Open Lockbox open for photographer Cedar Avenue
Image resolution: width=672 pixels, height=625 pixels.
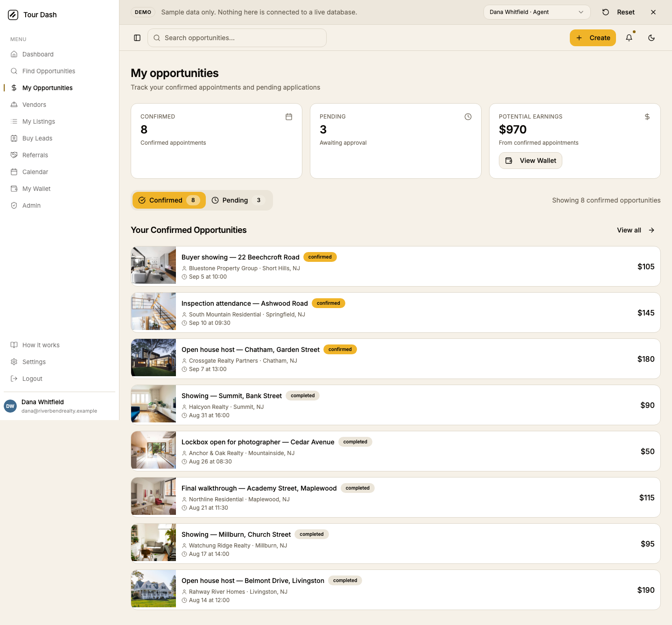395,451
